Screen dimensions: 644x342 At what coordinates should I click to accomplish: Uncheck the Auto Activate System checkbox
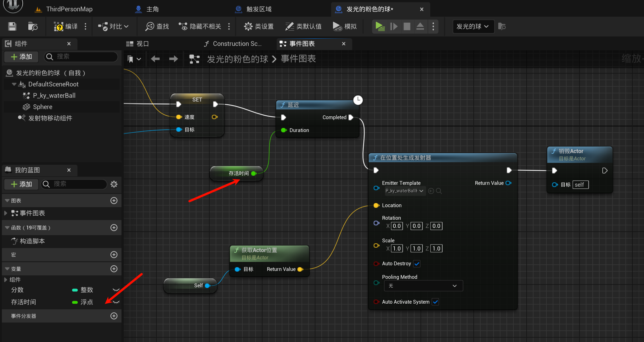[435, 302]
